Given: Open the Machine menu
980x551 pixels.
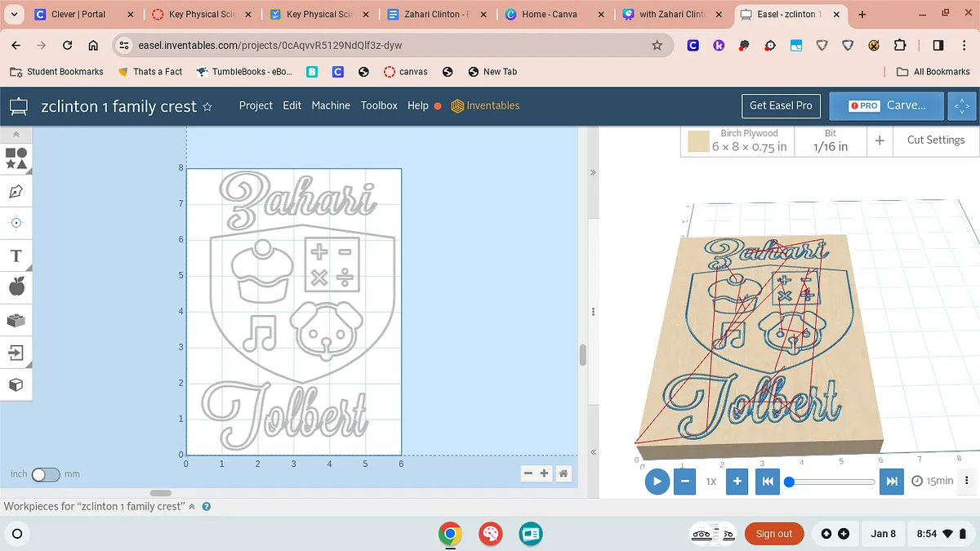Looking at the screenshot, I should tap(331, 105).
